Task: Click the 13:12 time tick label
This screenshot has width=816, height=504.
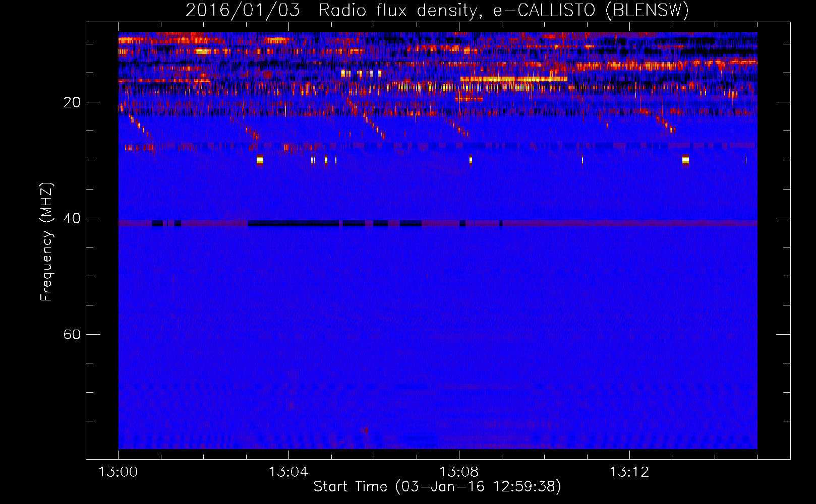Action: pyautogui.click(x=629, y=472)
